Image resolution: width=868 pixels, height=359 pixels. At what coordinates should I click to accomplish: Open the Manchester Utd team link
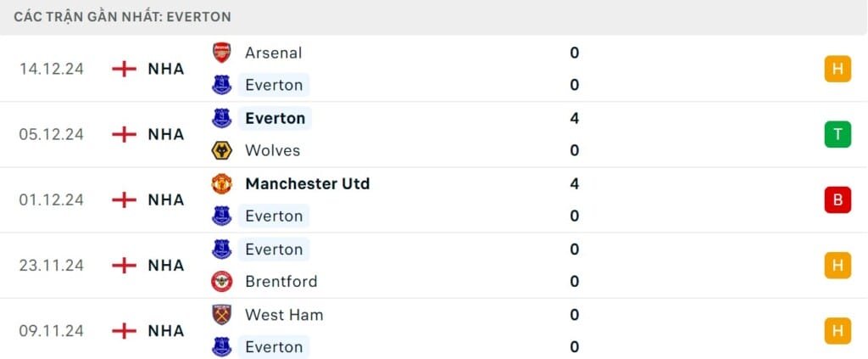pos(307,183)
